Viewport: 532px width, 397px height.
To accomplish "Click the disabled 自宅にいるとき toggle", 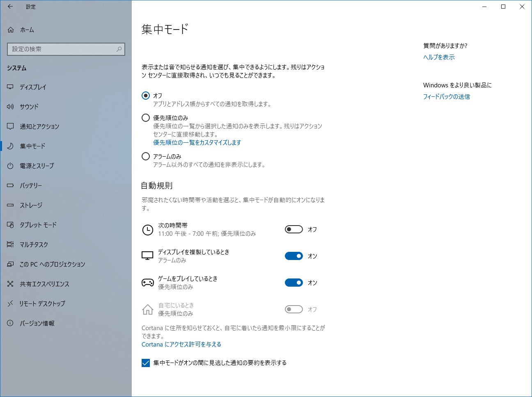I will (294, 309).
